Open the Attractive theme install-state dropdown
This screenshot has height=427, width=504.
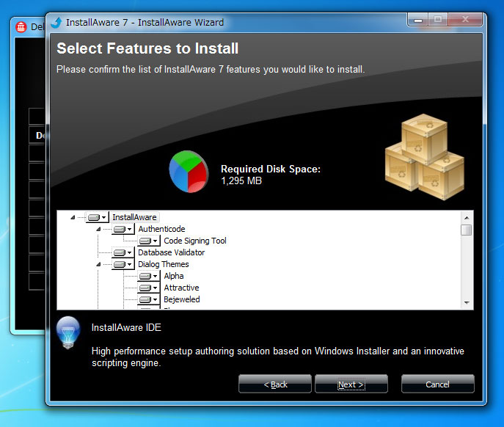pos(148,288)
